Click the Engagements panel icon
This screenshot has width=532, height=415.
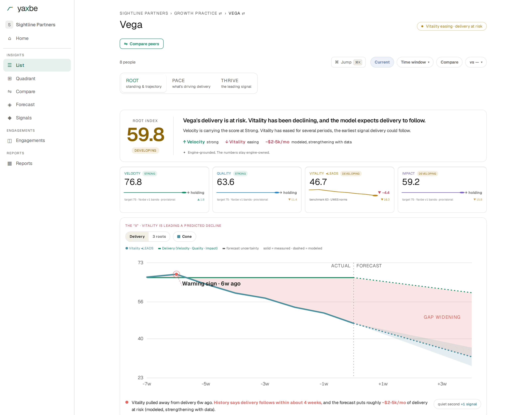(x=10, y=140)
